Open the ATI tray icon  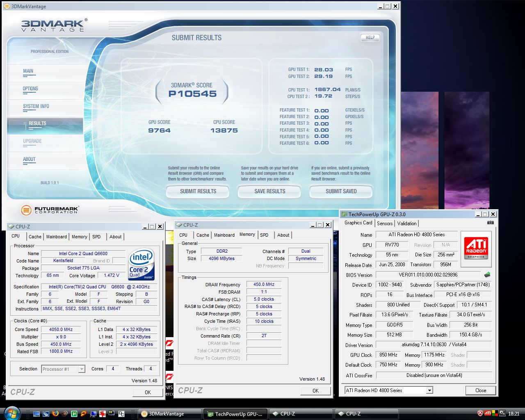[488, 413]
